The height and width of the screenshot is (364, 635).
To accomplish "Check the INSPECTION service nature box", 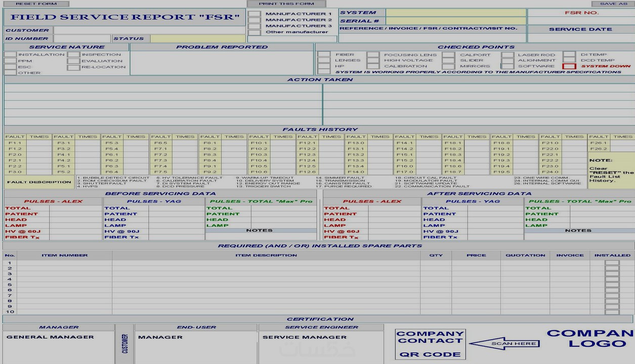I will click(74, 55).
